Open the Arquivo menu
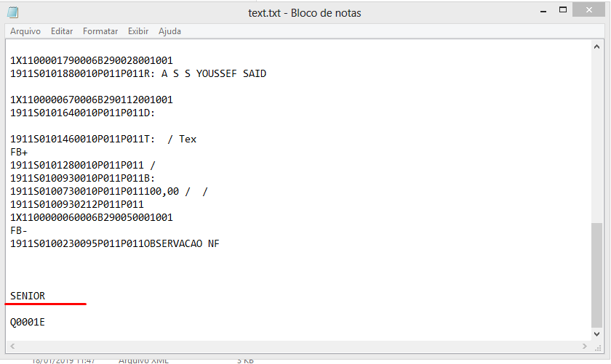 tap(25, 31)
